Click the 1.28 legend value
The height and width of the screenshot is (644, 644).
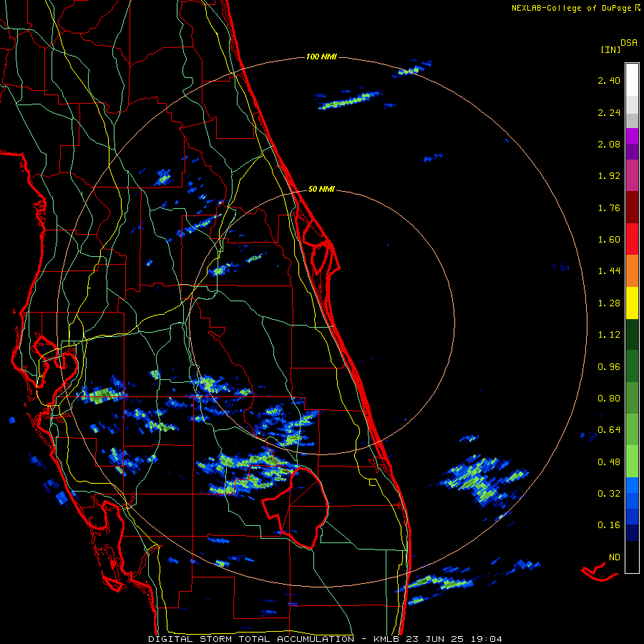pos(609,303)
